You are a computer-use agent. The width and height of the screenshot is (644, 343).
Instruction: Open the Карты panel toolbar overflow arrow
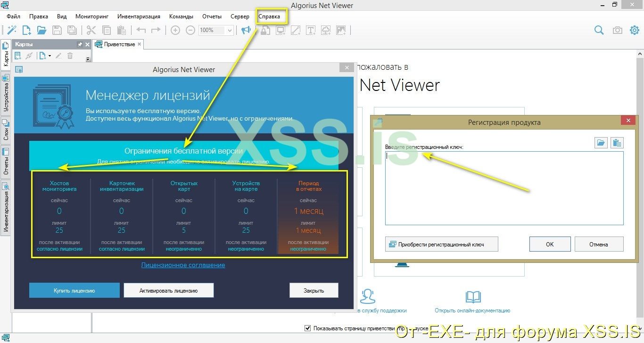click(88, 58)
